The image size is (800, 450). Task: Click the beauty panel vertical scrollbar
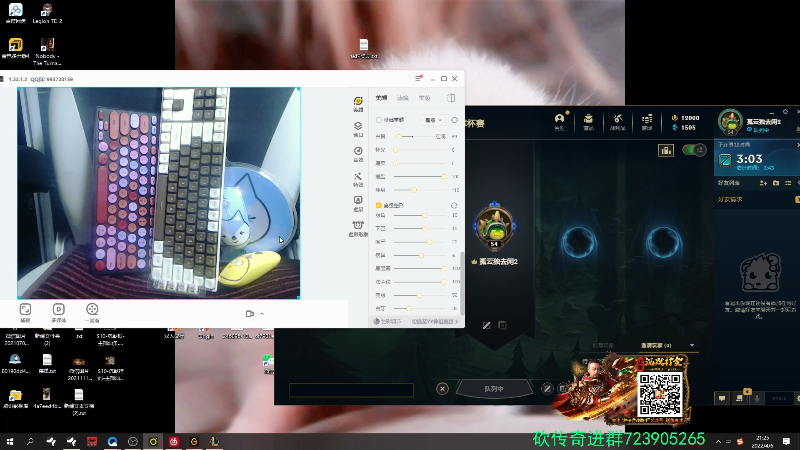pos(462,283)
